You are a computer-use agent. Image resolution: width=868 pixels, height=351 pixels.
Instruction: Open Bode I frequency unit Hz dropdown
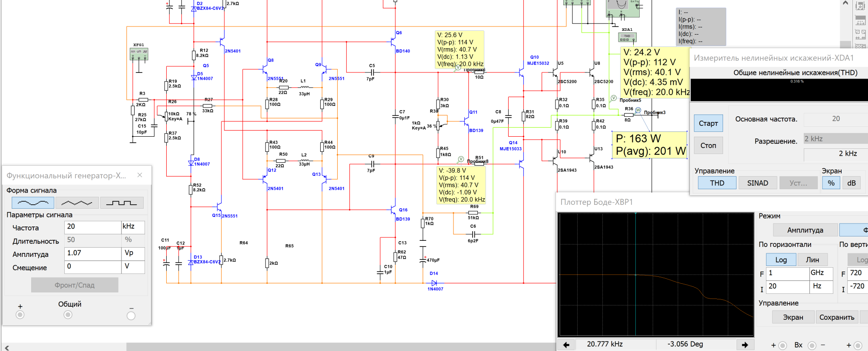tap(821, 286)
